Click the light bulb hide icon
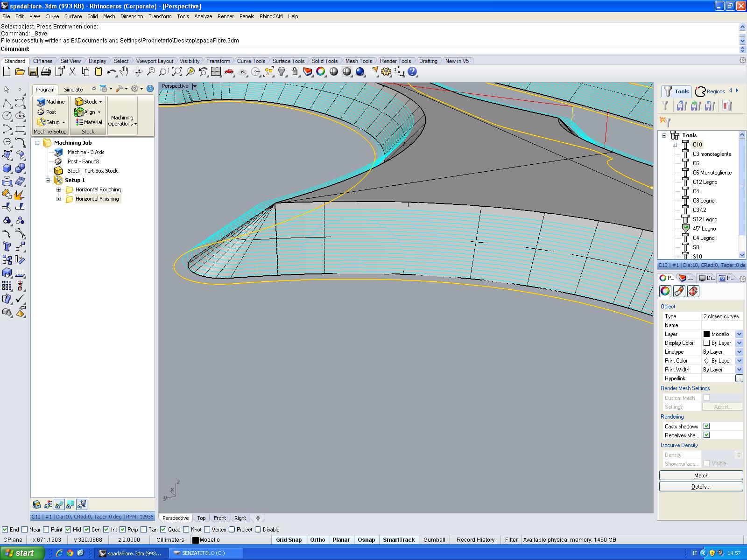The image size is (747, 560). click(x=282, y=71)
